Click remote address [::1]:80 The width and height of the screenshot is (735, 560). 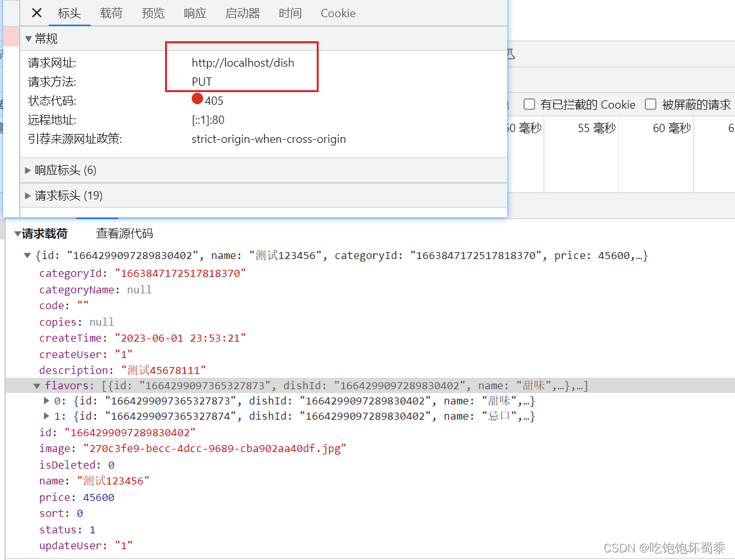[x=208, y=120]
